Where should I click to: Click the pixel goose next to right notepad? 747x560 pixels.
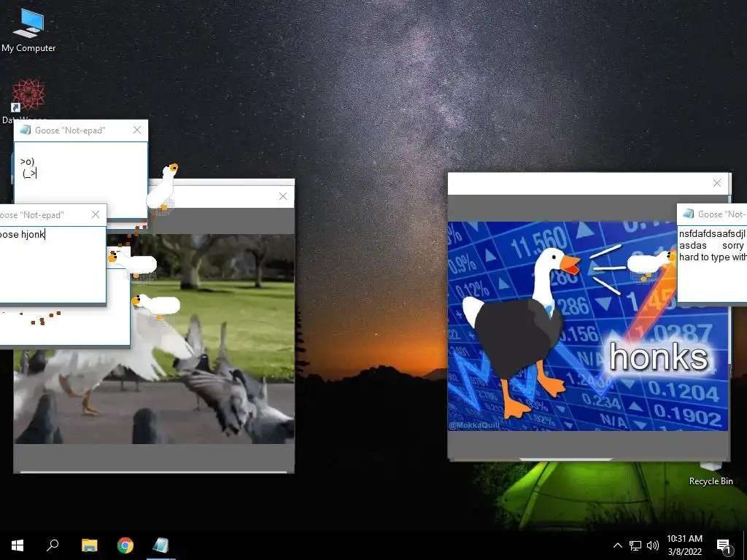click(651, 264)
